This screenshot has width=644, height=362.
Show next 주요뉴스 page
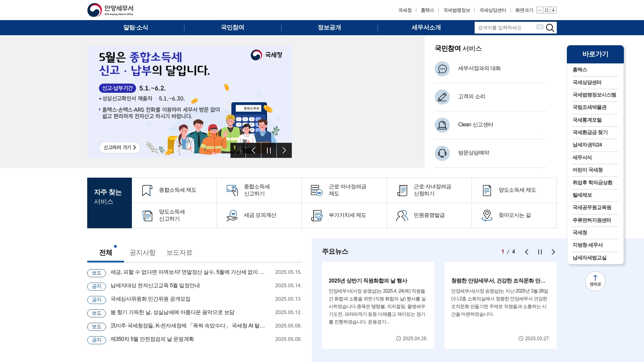pyautogui.click(x=553, y=252)
